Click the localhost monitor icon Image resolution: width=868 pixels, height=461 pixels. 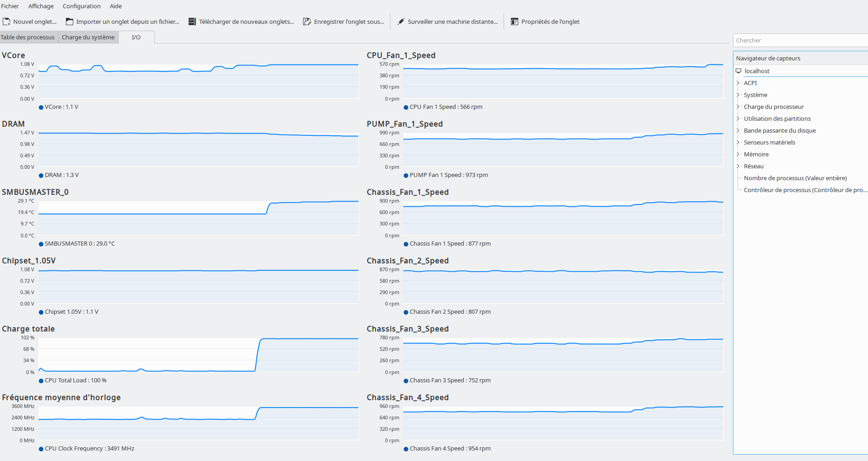[738, 71]
